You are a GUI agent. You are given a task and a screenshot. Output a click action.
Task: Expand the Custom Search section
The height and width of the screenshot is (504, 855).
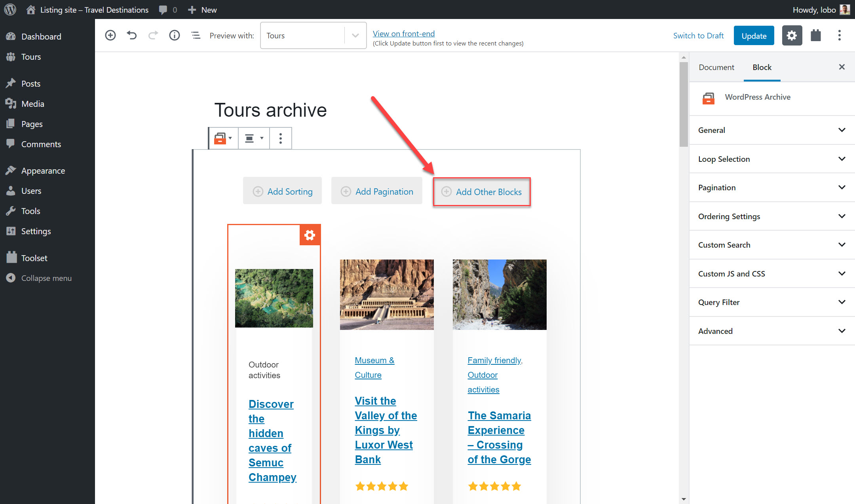click(x=772, y=245)
